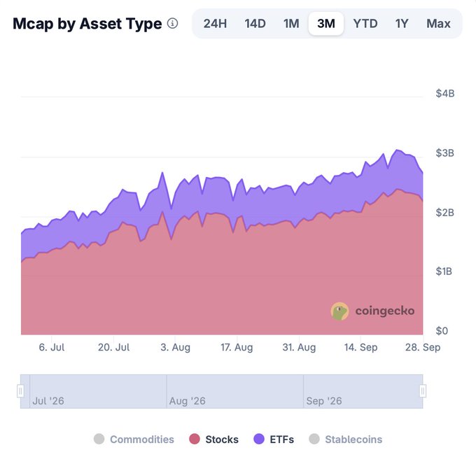This screenshot has width=476, height=459.
Task: Click the $2B y-axis label
Action: (x=445, y=213)
